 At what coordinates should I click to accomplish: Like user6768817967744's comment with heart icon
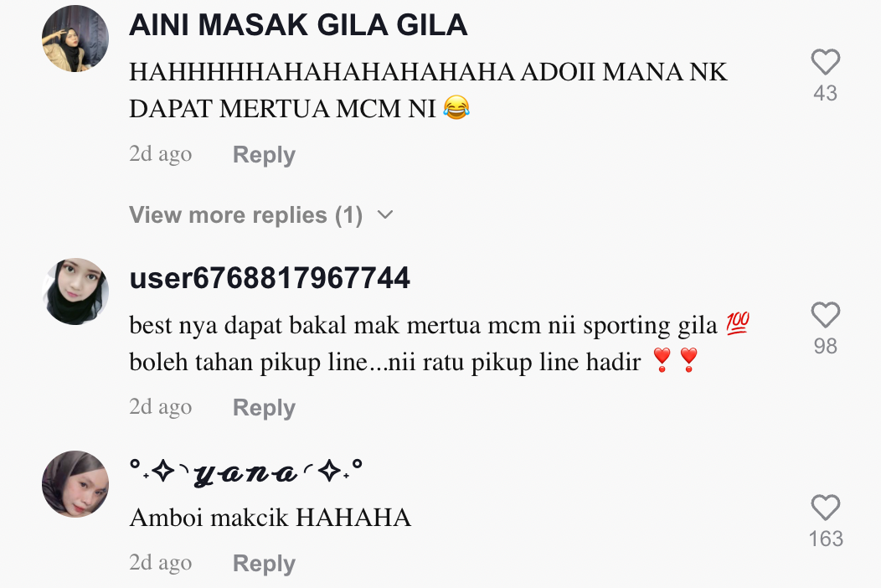coord(826,315)
